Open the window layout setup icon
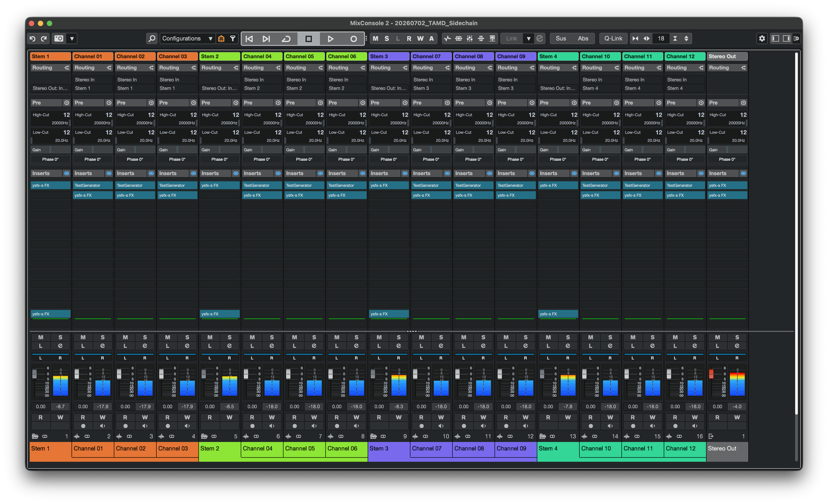Screen dimensions: 828x504 click(x=796, y=39)
